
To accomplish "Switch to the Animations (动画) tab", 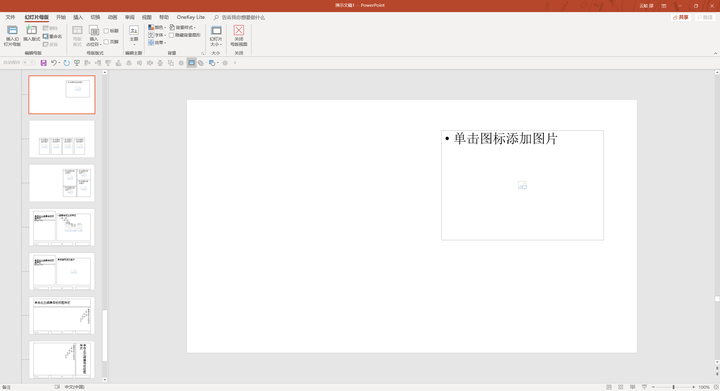I will click(x=112, y=17).
